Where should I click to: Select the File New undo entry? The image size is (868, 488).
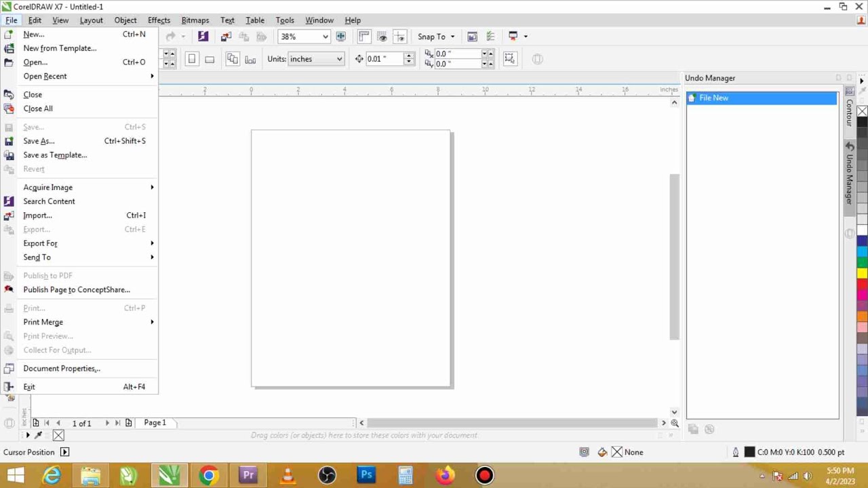click(x=762, y=98)
